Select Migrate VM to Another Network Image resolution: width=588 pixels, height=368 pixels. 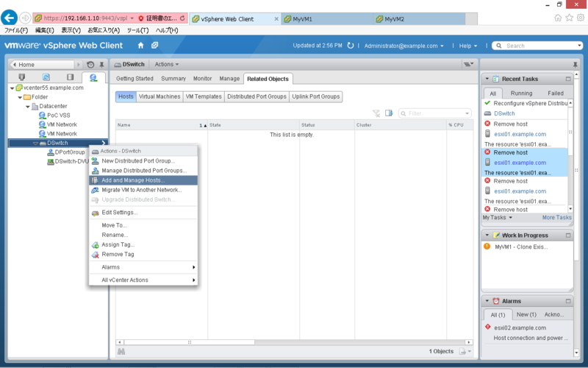pyautogui.click(x=143, y=190)
